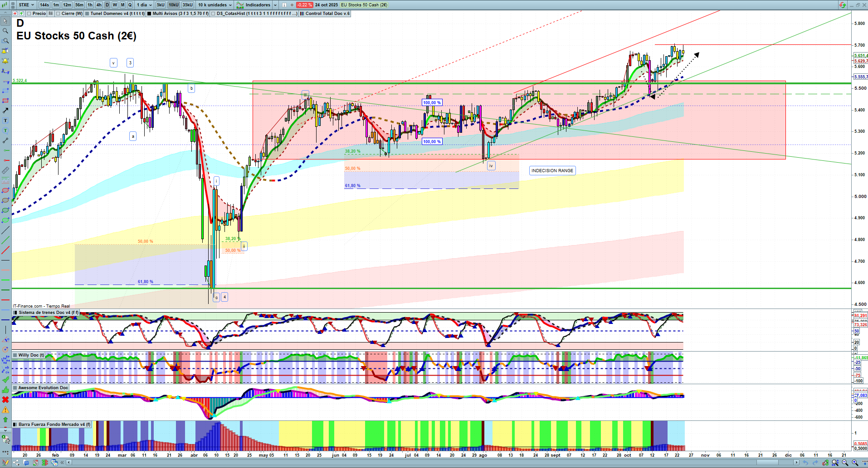
Task: Click the red X delete icon
Action: [x=5, y=400]
